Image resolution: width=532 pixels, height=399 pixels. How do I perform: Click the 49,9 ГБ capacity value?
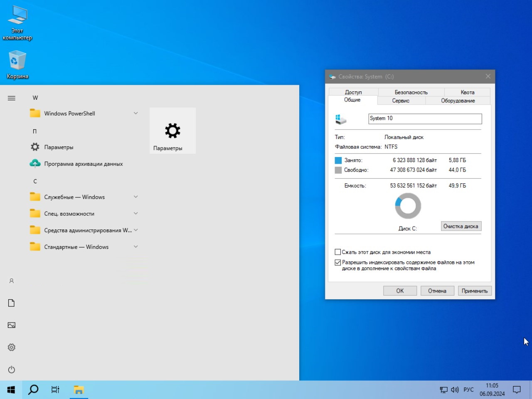point(457,186)
